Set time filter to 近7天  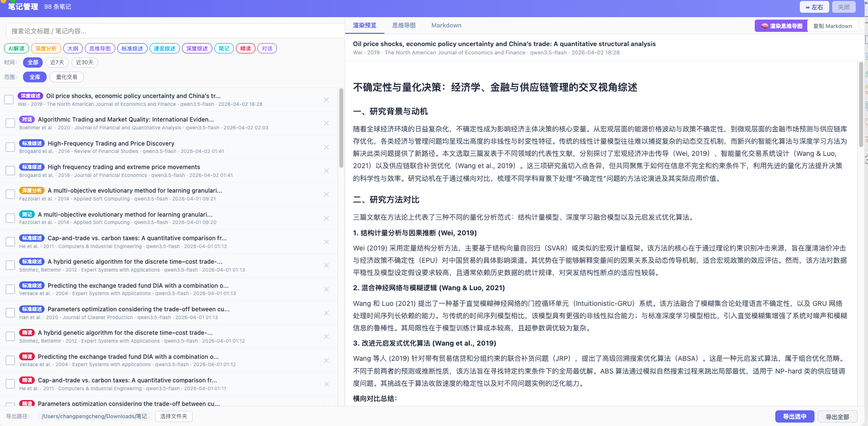coord(57,62)
